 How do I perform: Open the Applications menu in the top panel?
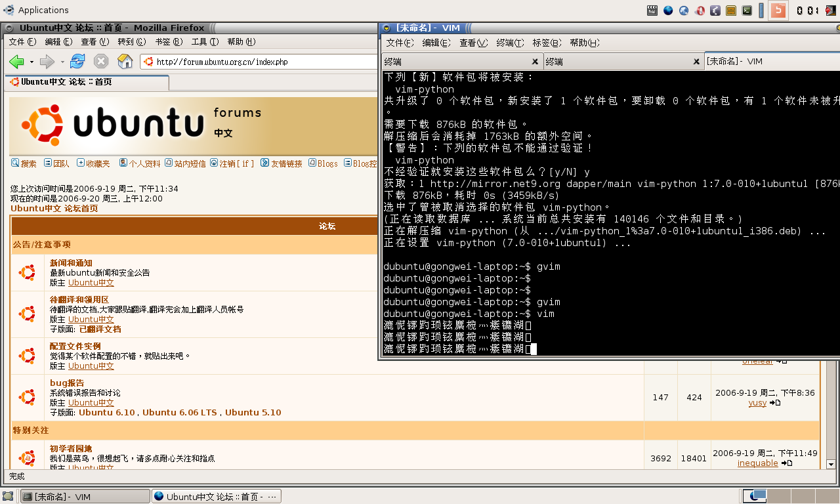pos(36,10)
